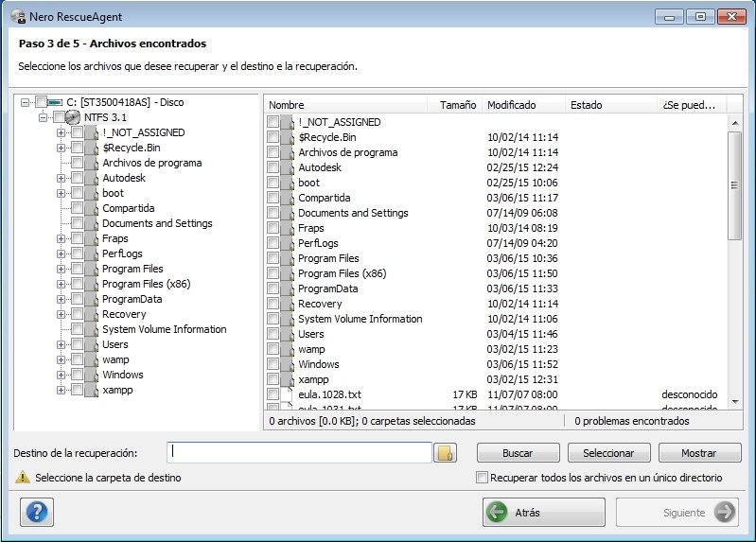
Task: Click the warning triangle icon near destination message
Action: (22, 478)
